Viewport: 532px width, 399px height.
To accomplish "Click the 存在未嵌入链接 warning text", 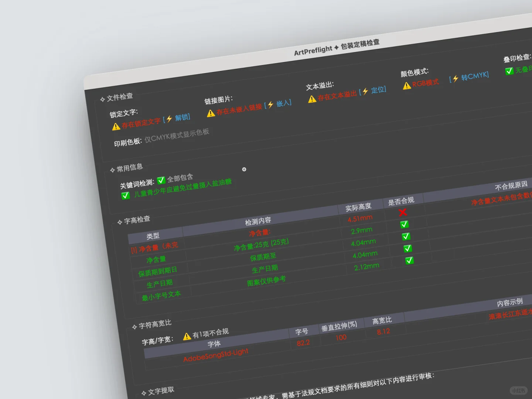I will click(x=239, y=109).
